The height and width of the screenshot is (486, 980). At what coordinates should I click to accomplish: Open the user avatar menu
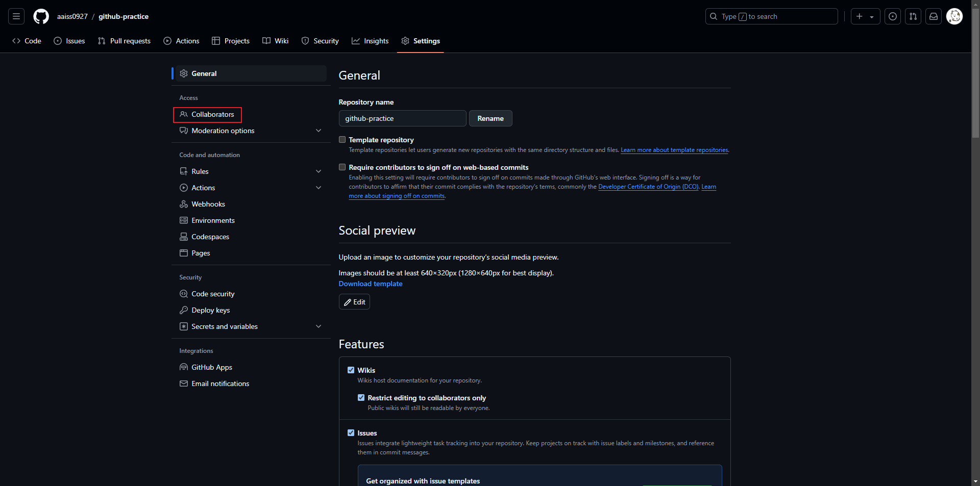tap(954, 16)
